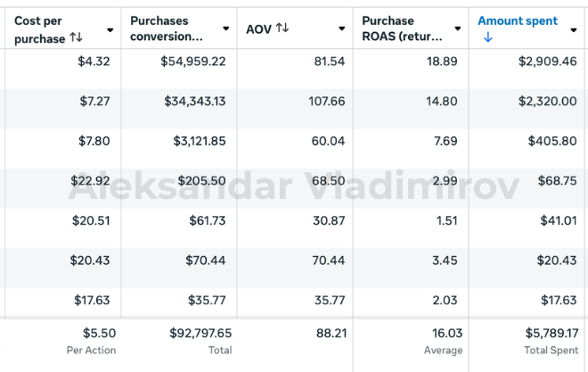
Task: Open the AOV column dropdown arrow
Action: 341,29
